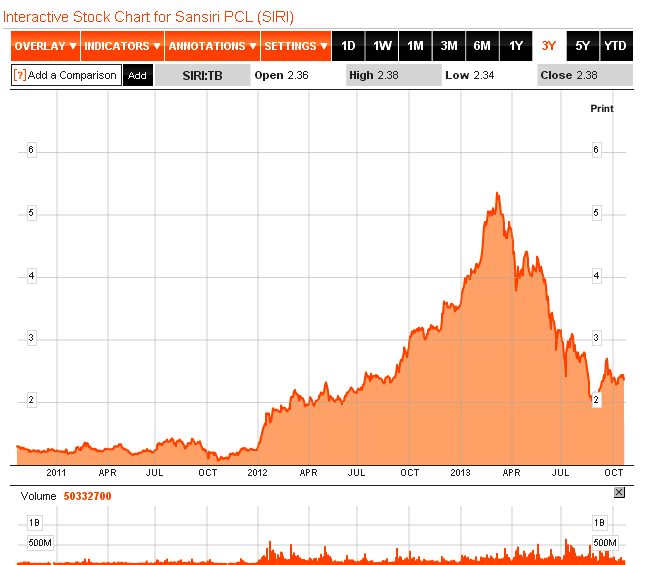Click the 2011 date axis label
The image size is (647, 565).
(x=56, y=473)
